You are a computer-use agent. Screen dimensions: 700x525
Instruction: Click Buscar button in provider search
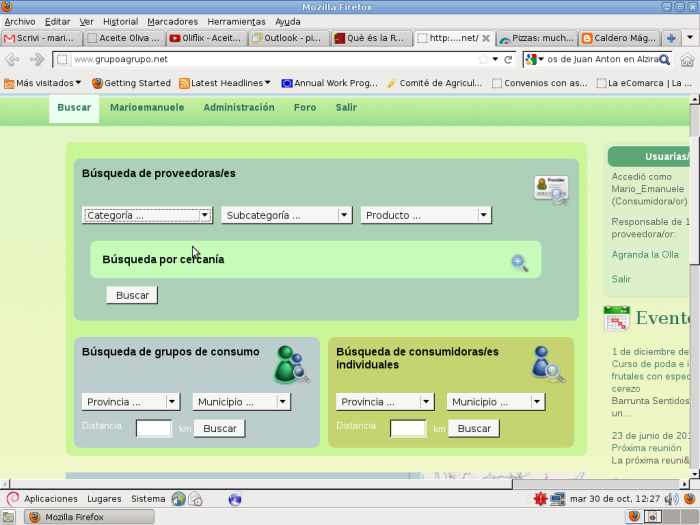click(132, 295)
